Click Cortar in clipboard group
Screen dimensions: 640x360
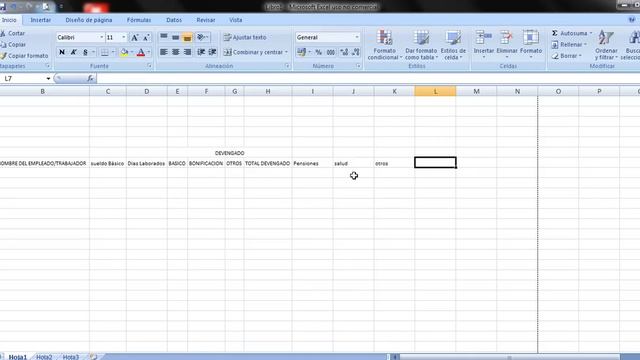point(13,33)
